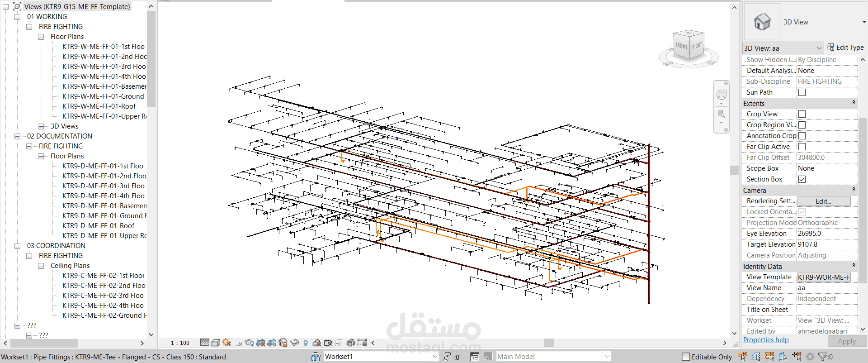Click the Apply button in Properties
Screen dimensions: 868x363
pyautogui.click(x=847, y=341)
